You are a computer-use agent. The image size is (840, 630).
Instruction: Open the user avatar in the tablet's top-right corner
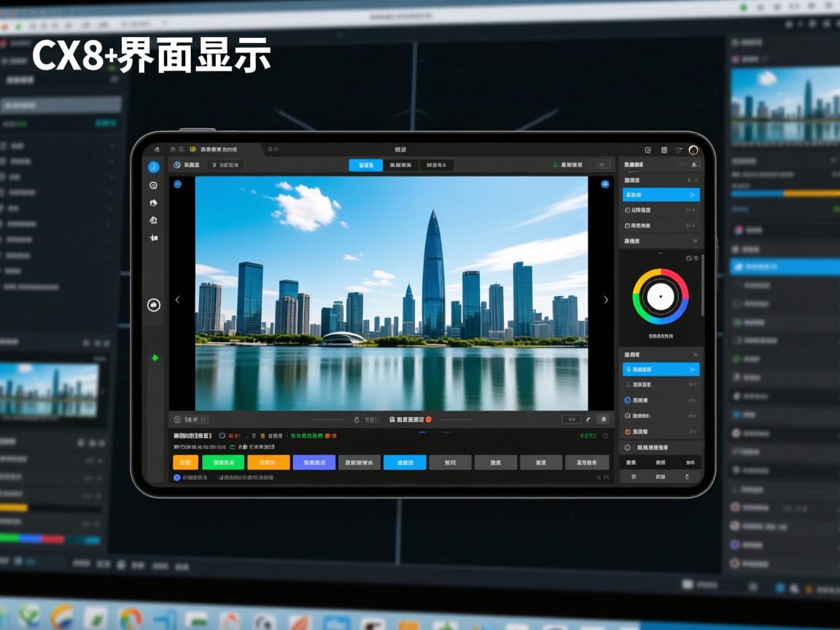[x=693, y=149]
